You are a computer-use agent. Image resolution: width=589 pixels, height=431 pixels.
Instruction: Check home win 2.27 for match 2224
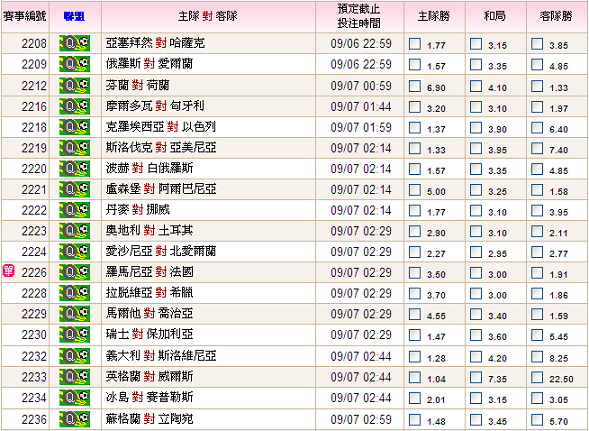click(415, 252)
